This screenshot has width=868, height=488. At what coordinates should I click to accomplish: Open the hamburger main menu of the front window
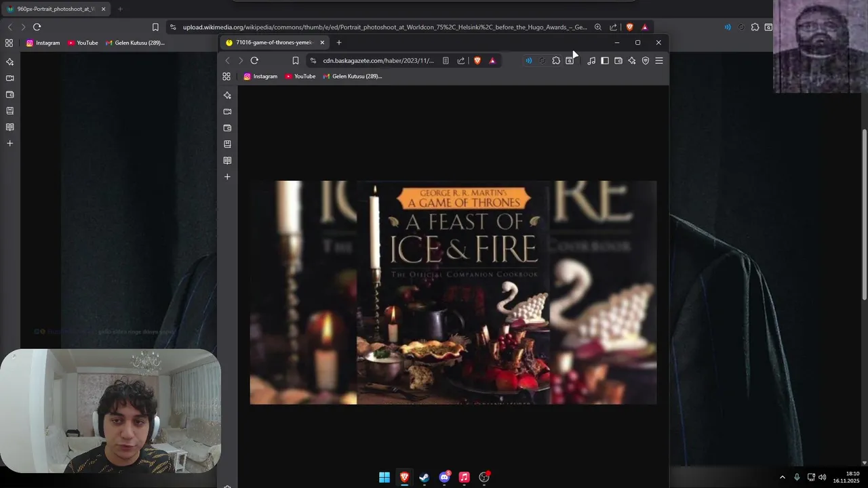(x=659, y=60)
